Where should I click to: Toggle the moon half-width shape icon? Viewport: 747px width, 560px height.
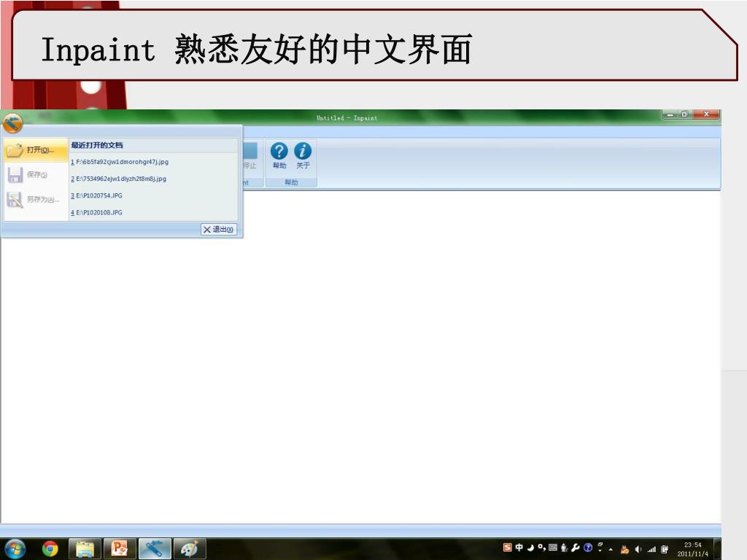530,548
